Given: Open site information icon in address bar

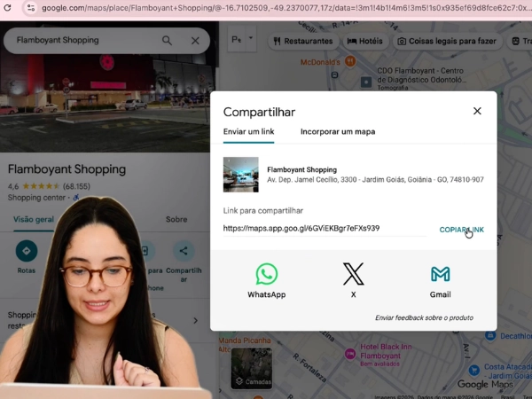Looking at the screenshot, I should point(31,7).
